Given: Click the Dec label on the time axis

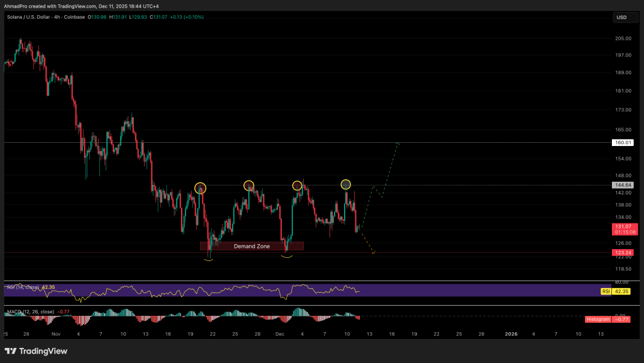Looking at the screenshot, I should (280, 333).
